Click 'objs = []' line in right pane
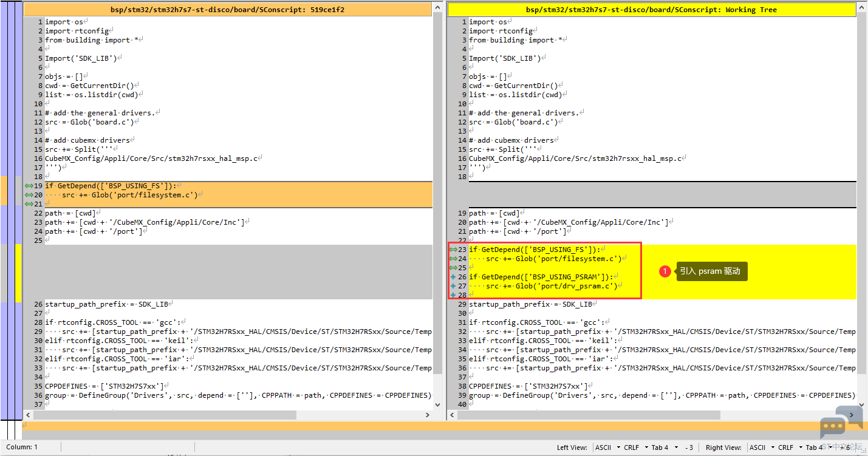The width and height of the screenshot is (868, 456). click(x=488, y=77)
